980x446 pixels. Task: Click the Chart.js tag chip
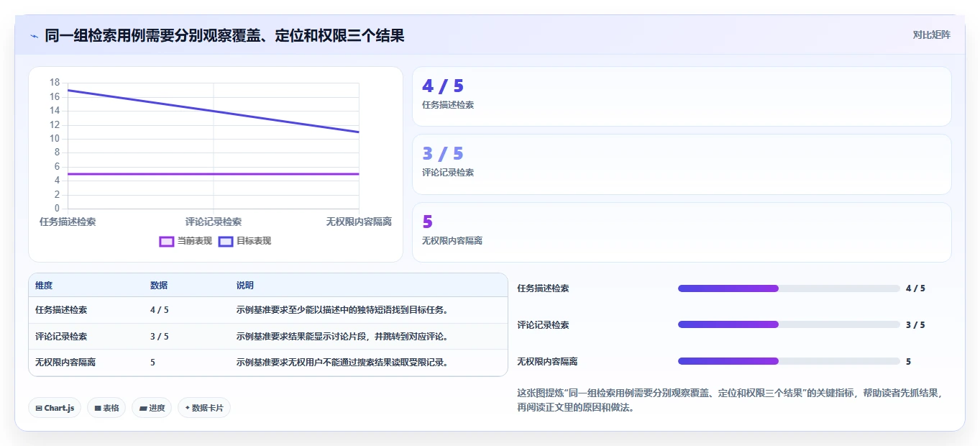(55, 408)
